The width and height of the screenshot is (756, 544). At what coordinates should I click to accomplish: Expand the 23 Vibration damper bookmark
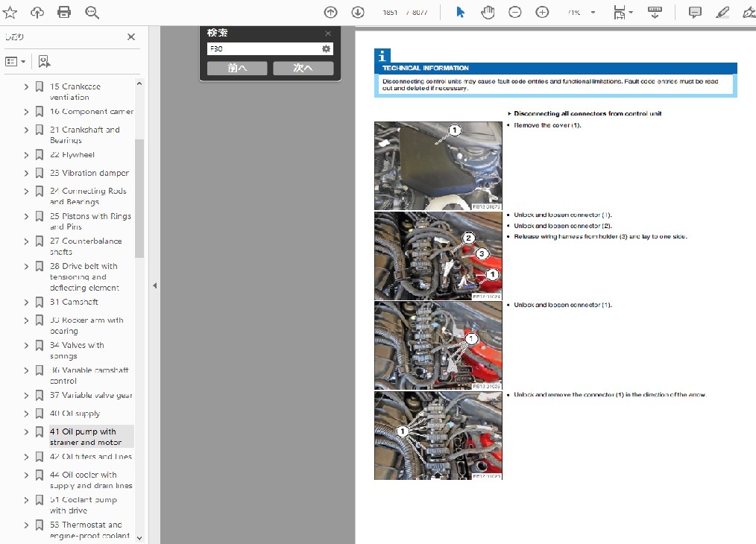point(26,173)
